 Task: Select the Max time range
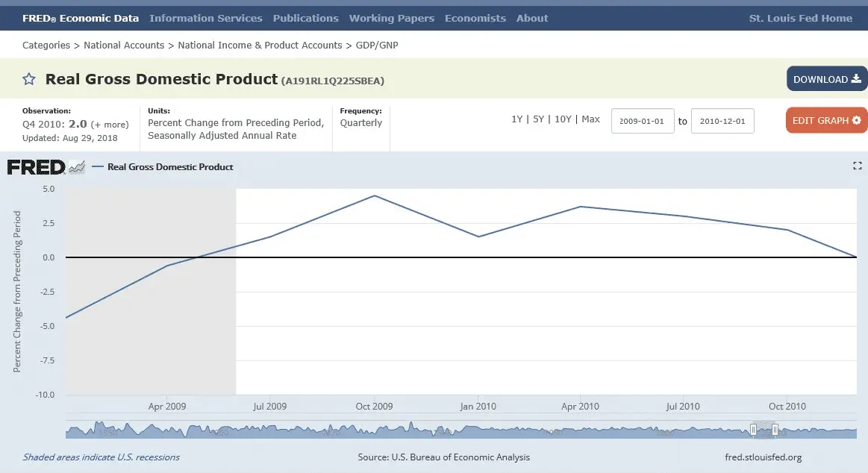[590, 119]
